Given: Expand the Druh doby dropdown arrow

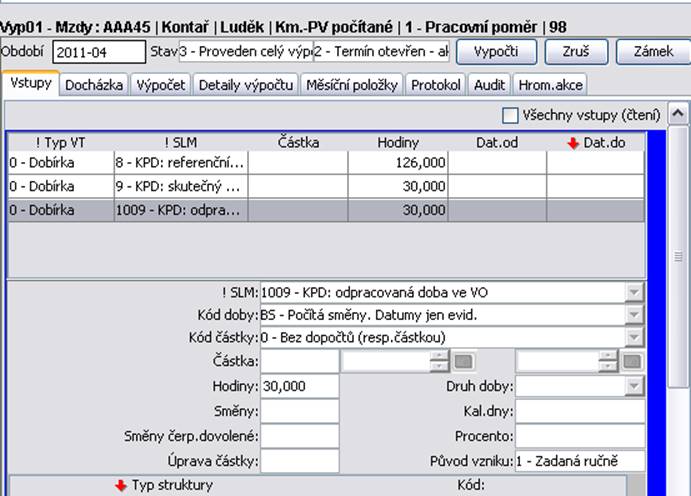Looking at the screenshot, I should (634, 386).
